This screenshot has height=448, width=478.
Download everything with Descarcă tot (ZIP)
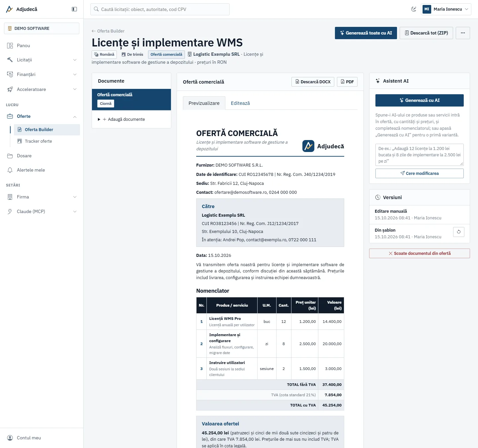[x=426, y=33]
